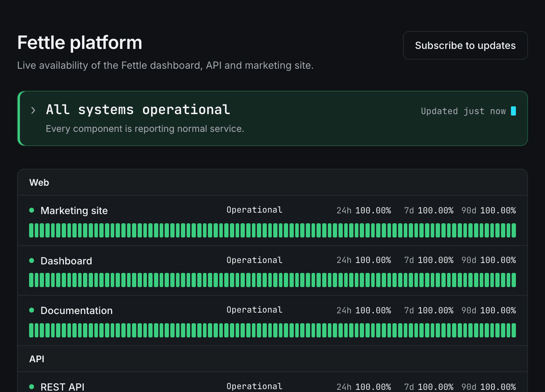The width and height of the screenshot is (545, 392).
Task: Click the All systems operational title
Action: point(138,110)
